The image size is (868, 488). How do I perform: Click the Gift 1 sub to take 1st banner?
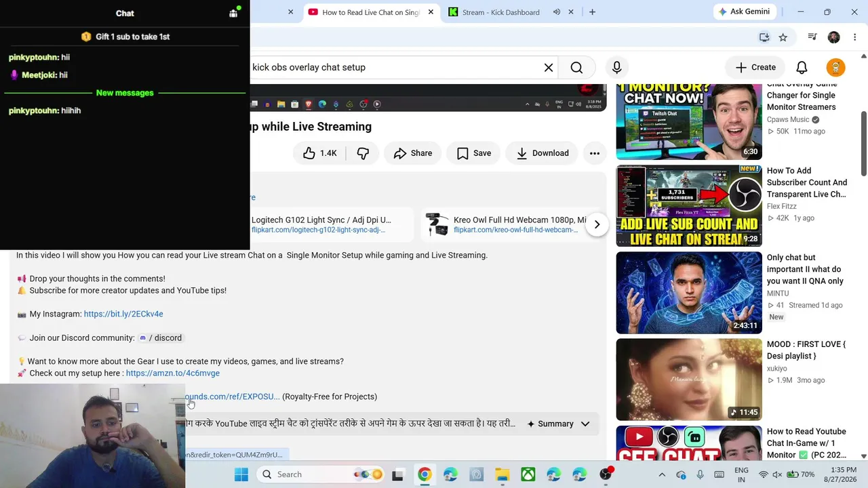[x=125, y=37]
